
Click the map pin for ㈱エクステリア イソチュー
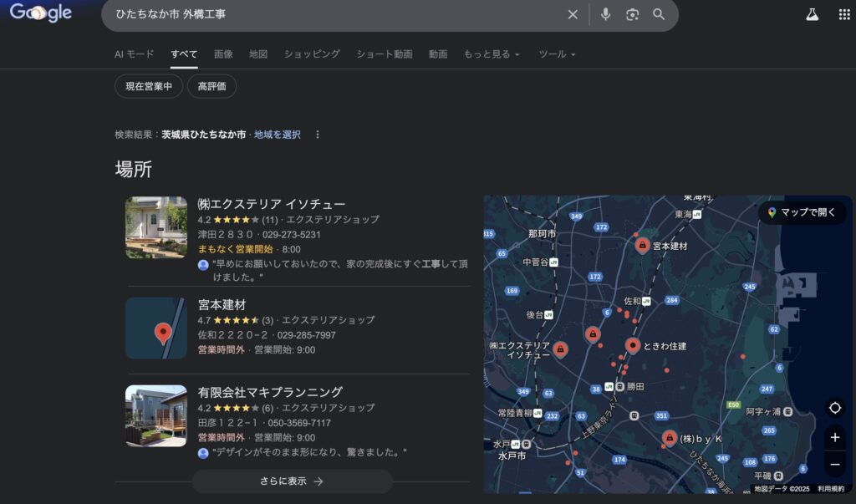pos(560,349)
